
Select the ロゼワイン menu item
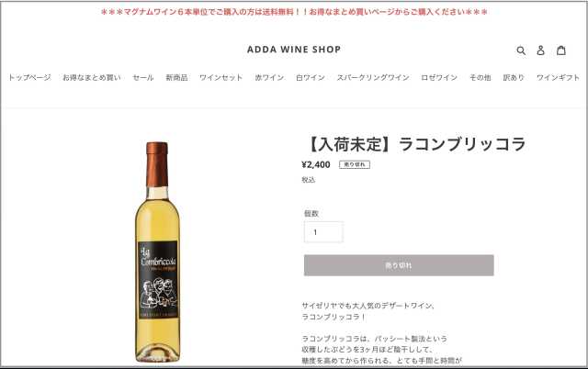pos(439,77)
